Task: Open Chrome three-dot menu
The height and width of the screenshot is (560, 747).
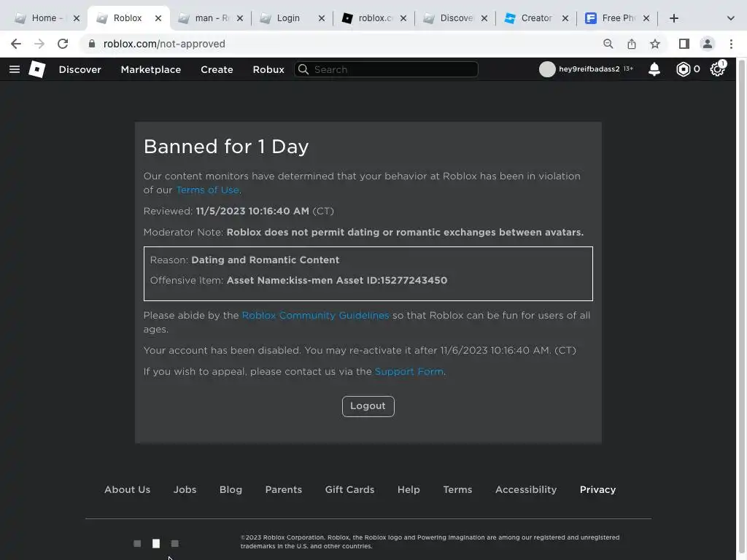Action: (731, 44)
